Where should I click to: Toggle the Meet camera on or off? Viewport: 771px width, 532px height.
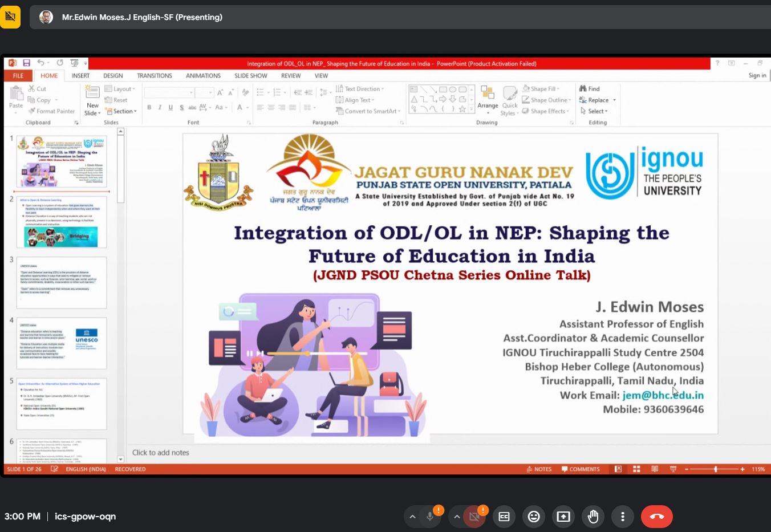pyautogui.click(x=474, y=517)
